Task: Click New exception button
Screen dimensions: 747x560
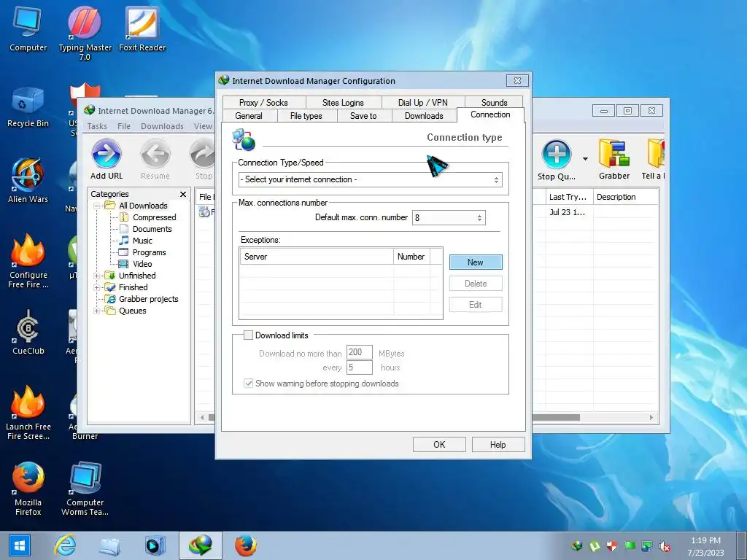Action: pos(476,262)
